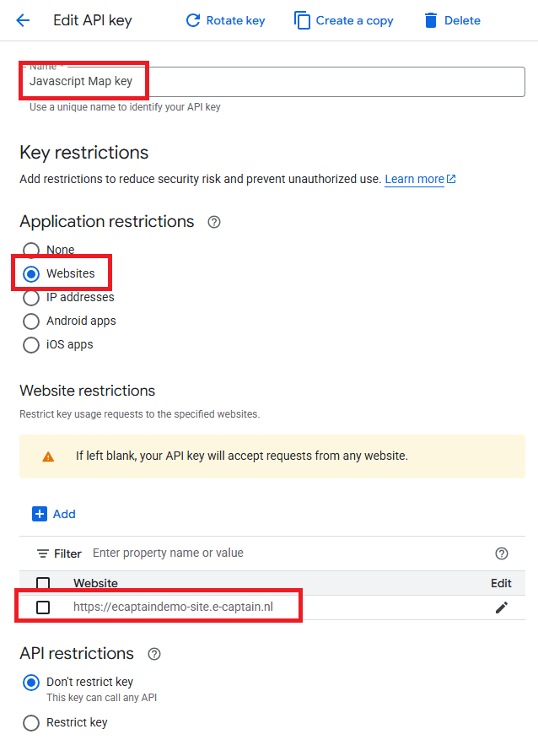
Task: Toggle the select-all Website header checkbox
Action: coord(43,583)
